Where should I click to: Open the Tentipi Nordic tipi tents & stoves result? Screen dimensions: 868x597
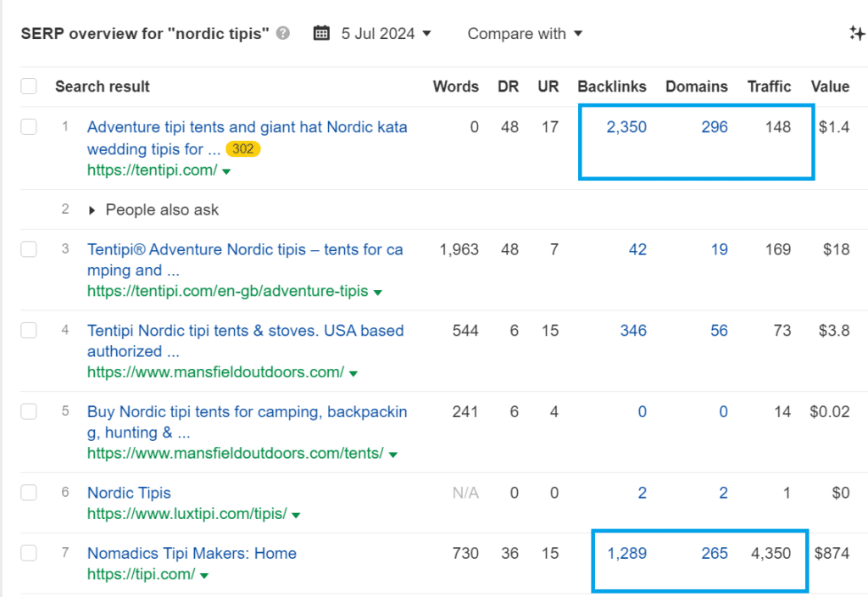click(245, 341)
